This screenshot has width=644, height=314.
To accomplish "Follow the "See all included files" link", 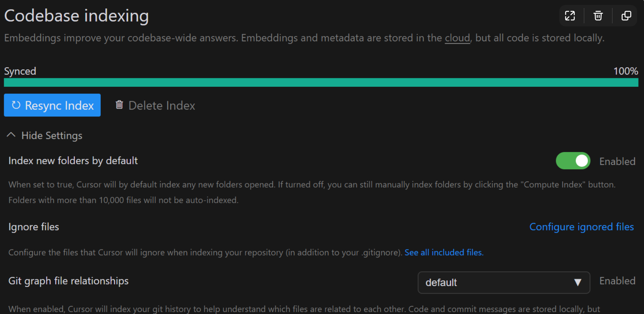I will 444,252.
